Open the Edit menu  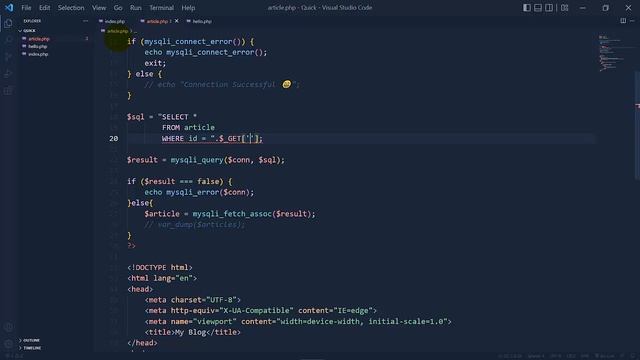tap(44, 8)
